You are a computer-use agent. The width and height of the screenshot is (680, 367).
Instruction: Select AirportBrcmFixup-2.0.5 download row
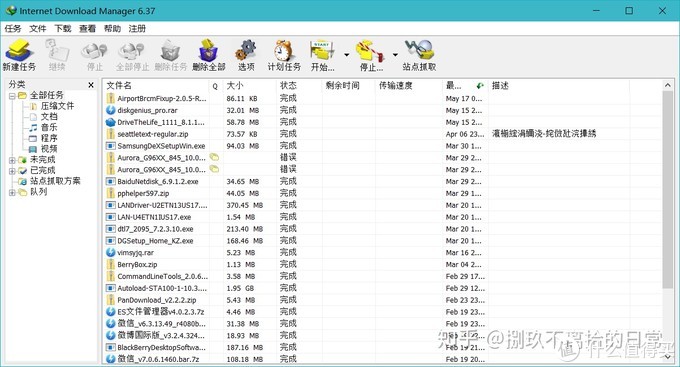click(x=383, y=98)
